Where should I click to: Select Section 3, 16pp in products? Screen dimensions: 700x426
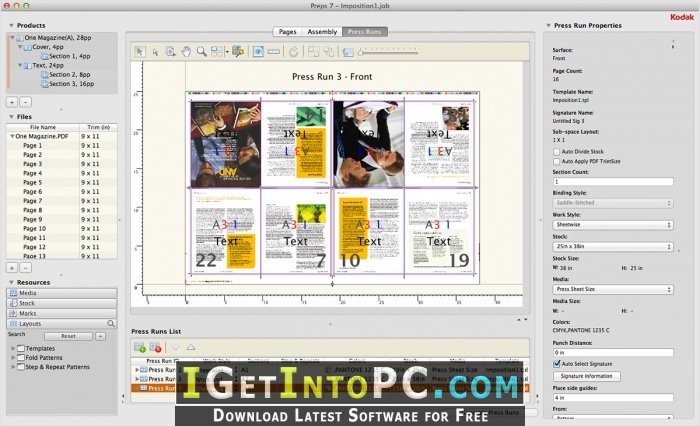click(x=71, y=84)
